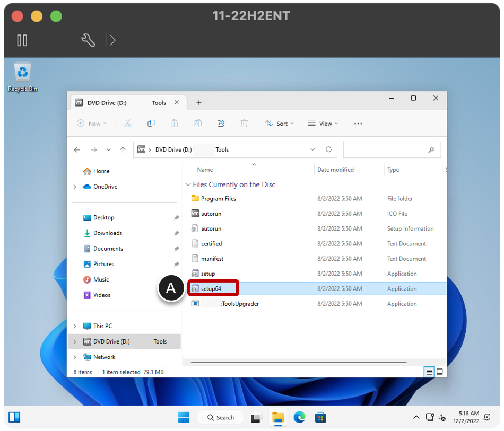Switch to details view at bottom right

pos(429,372)
